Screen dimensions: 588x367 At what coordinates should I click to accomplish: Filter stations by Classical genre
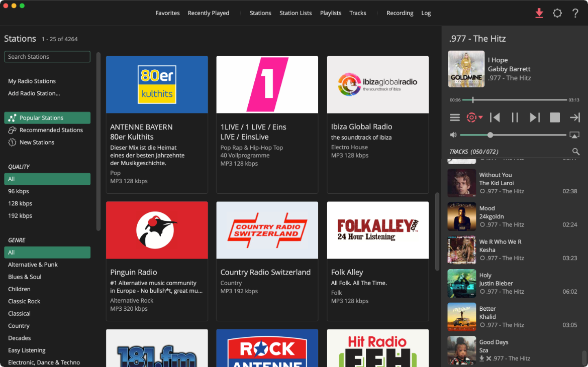pyautogui.click(x=19, y=313)
